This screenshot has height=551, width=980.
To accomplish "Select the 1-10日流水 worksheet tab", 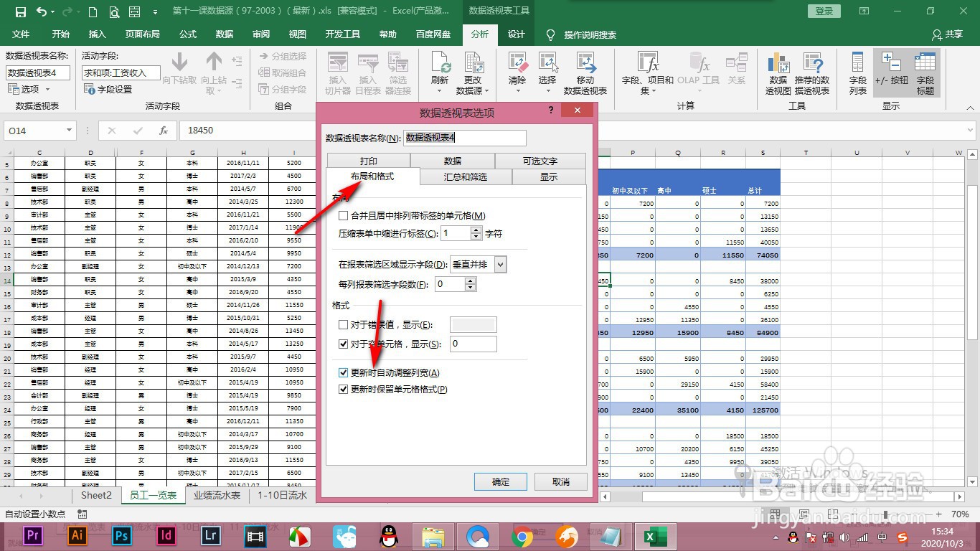I will click(x=283, y=495).
